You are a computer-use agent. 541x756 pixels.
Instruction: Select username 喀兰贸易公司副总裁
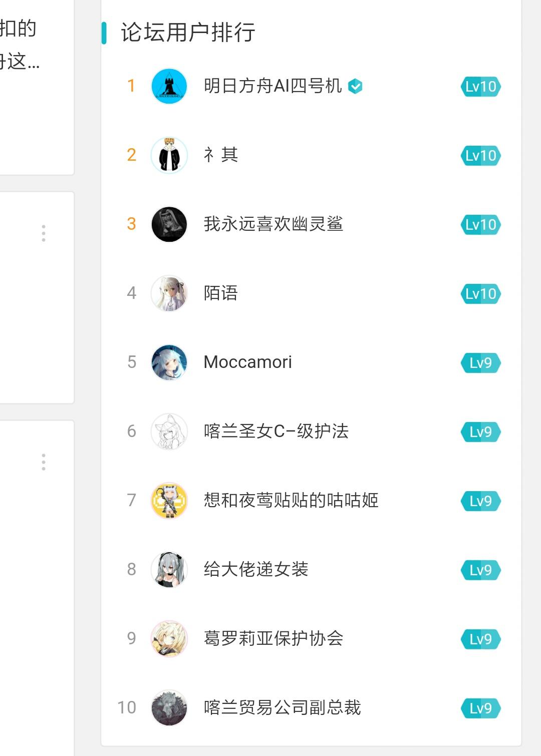(282, 707)
